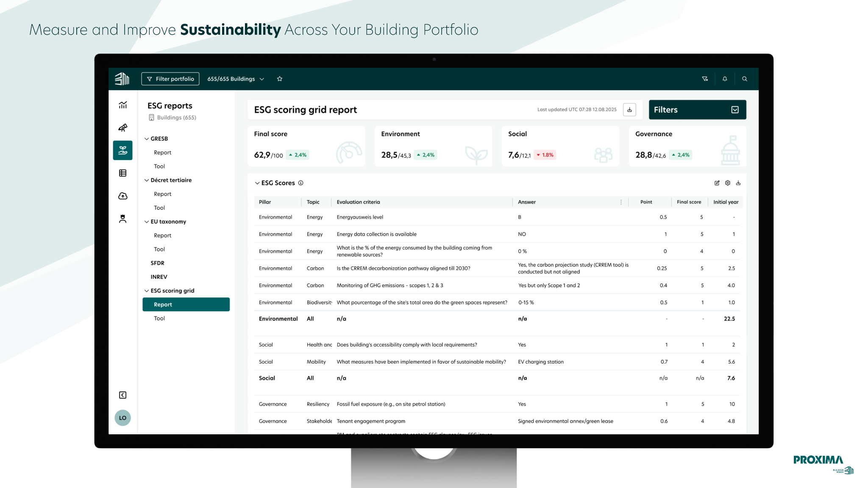Open the 655/655 Buildings dropdown

236,79
